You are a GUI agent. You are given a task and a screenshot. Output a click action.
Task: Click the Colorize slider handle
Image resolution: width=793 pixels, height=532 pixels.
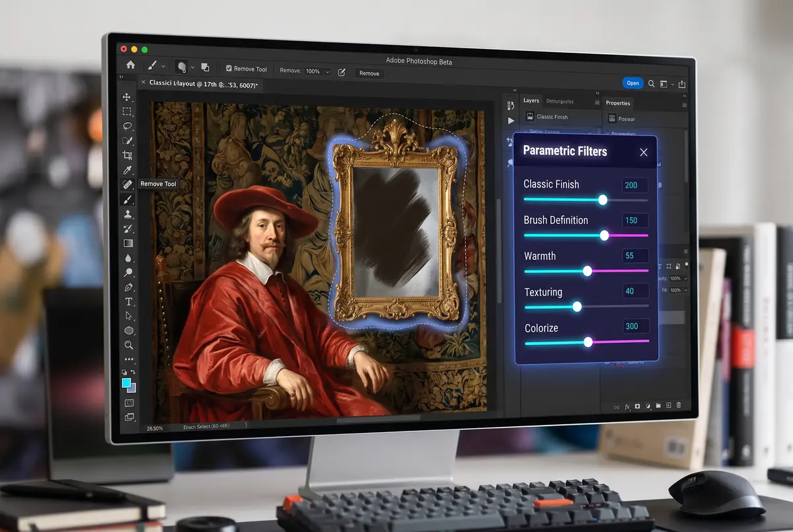[x=588, y=342]
